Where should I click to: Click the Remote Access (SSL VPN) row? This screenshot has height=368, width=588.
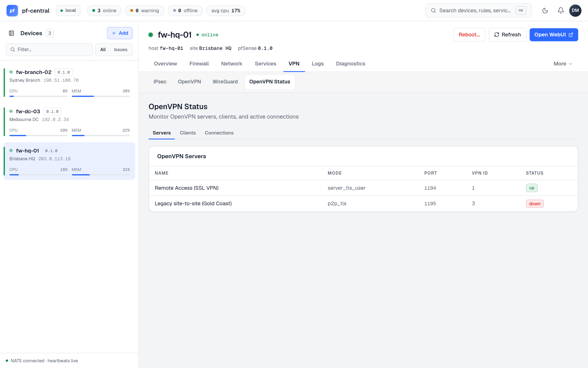(363, 188)
